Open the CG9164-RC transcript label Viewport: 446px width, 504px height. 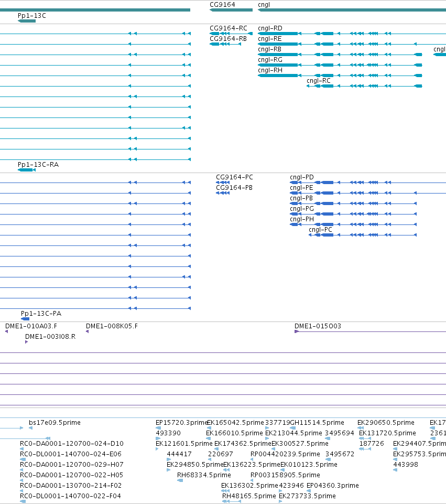pos(229,28)
